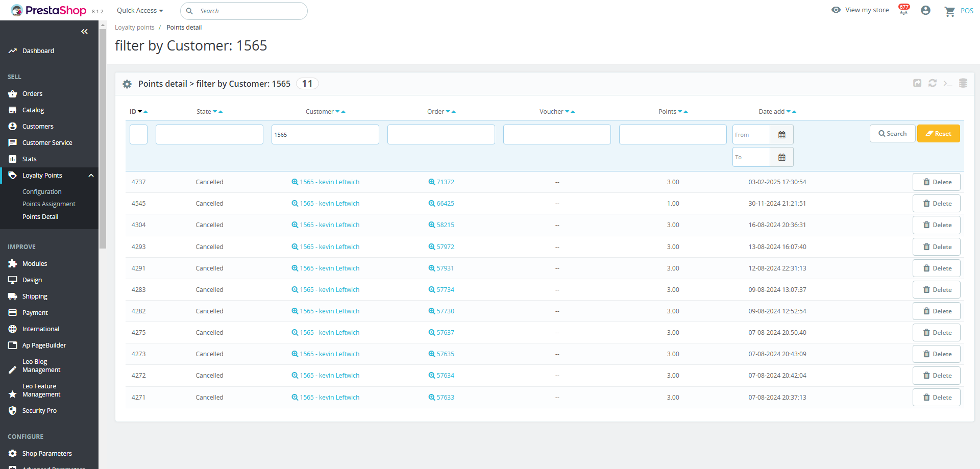Focus the Customer filter field containing 1565
This screenshot has width=980, height=469.
325,135
